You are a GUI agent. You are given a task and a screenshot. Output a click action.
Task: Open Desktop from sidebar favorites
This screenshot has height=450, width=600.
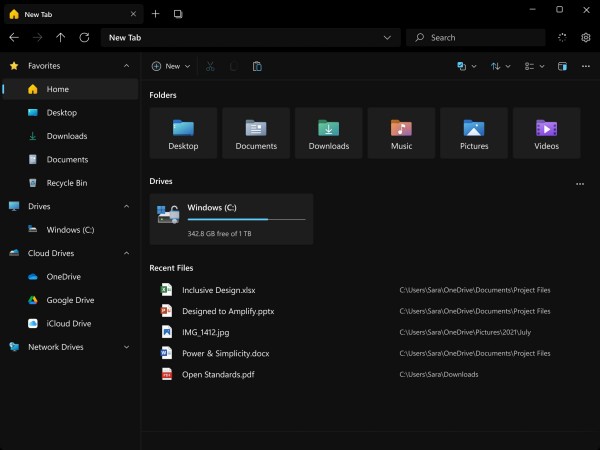70,112
